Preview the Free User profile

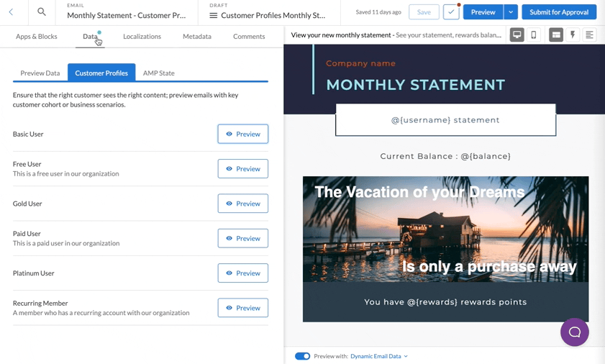pos(242,168)
